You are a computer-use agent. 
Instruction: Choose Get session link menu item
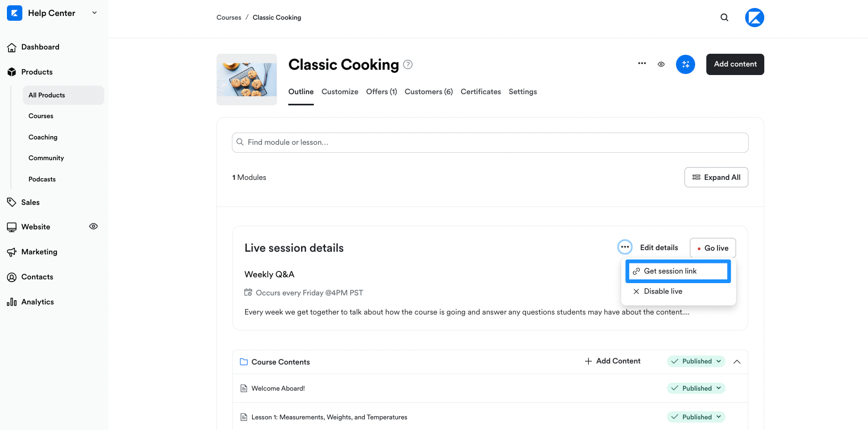tap(678, 271)
